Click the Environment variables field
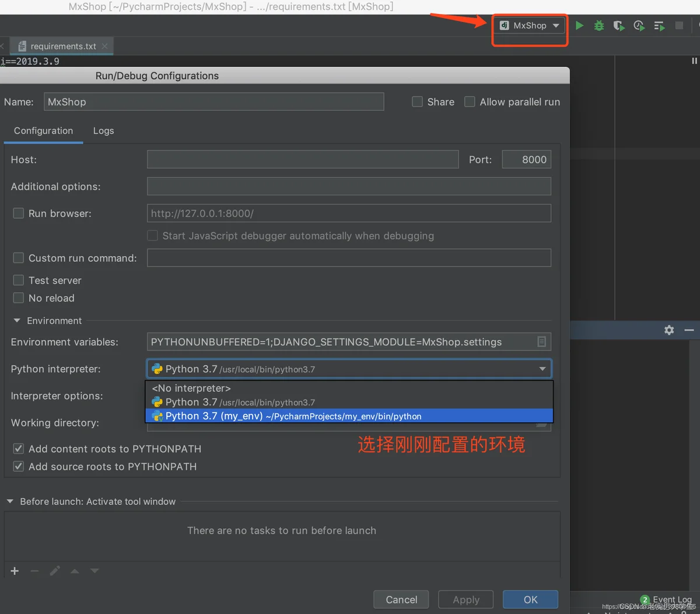This screenshot has width=700, height=614. click(x=341, y=342)
